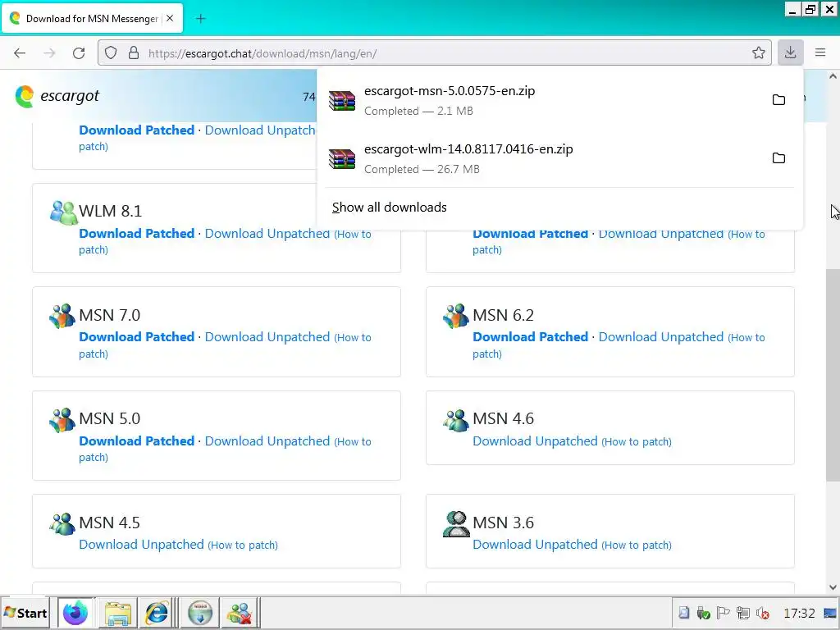The width and height of the screenshot is (840, 630).
Task: Click the page vertical scrollbar thumb
Action: pos(833,374)
